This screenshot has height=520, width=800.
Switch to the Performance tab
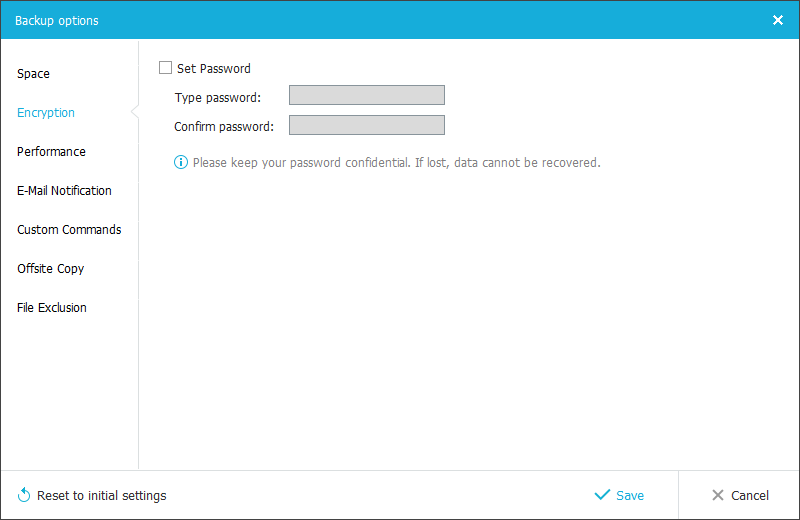[x=51, y=152]
